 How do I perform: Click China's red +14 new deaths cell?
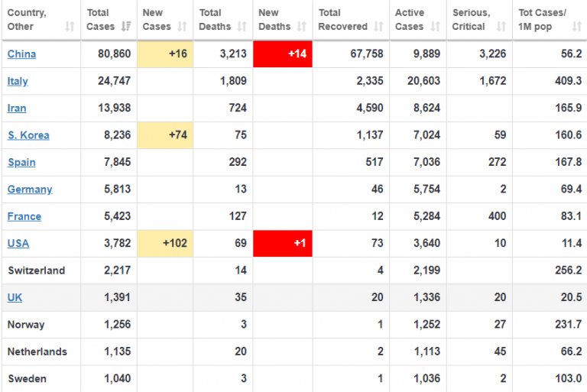point(282,54)
